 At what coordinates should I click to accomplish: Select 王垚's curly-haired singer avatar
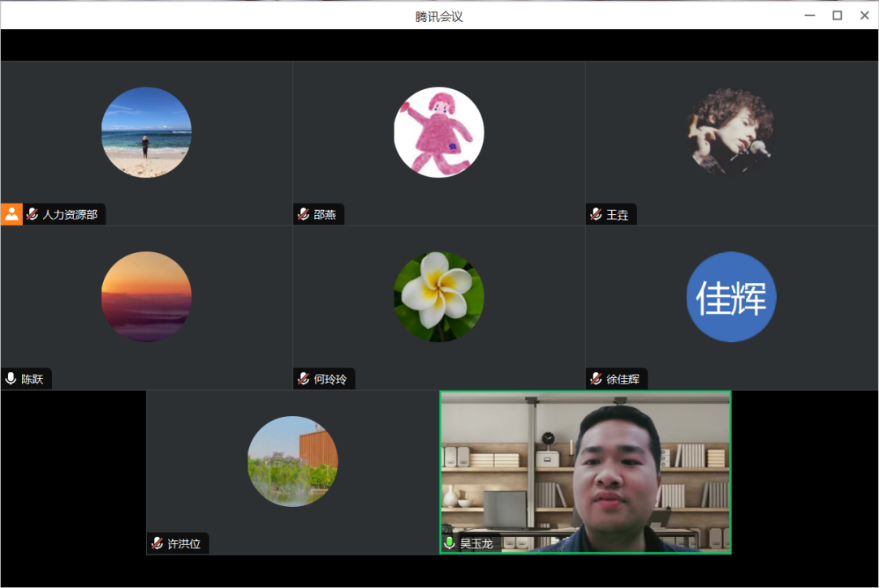click(730, 132)
